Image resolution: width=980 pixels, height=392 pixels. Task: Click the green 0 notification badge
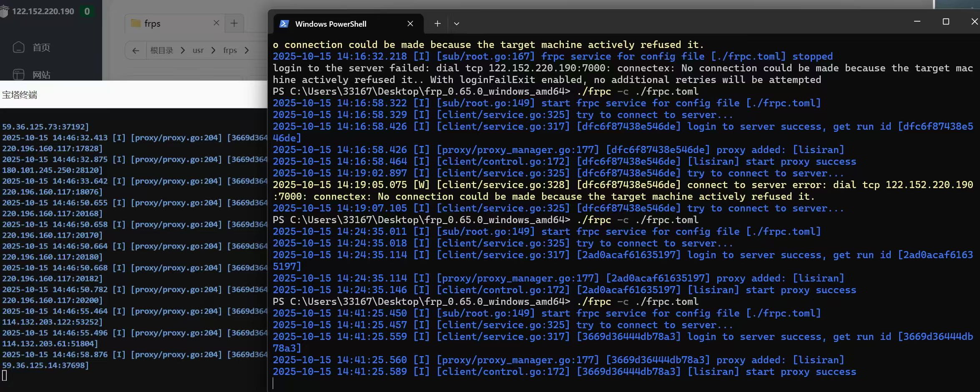pyautogui.click(x=87, y=11)
